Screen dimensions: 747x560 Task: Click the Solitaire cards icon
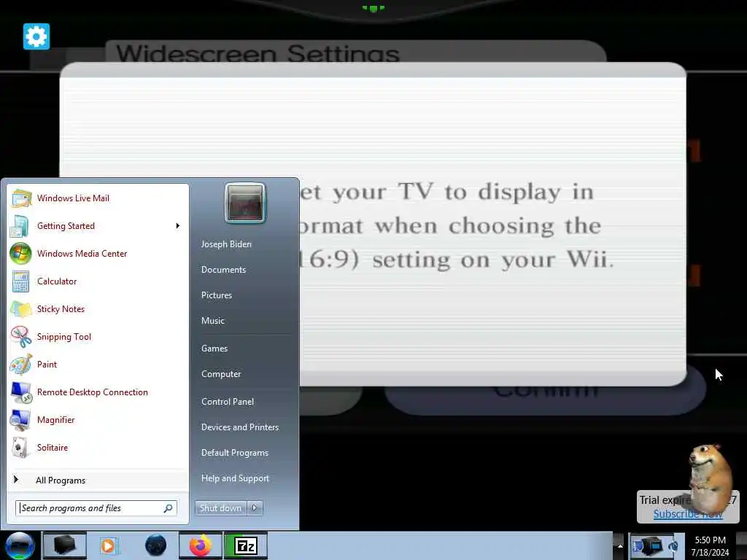(x=20, y=448)
